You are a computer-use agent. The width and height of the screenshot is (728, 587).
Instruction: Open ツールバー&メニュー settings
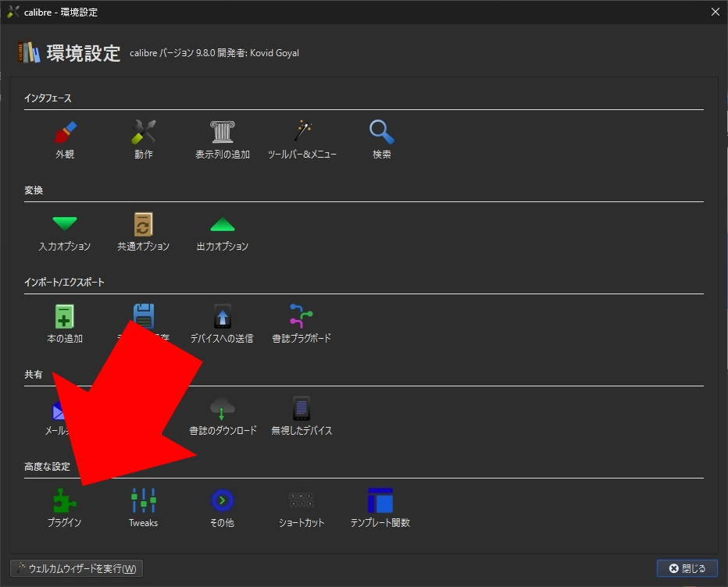pos(302,140)
